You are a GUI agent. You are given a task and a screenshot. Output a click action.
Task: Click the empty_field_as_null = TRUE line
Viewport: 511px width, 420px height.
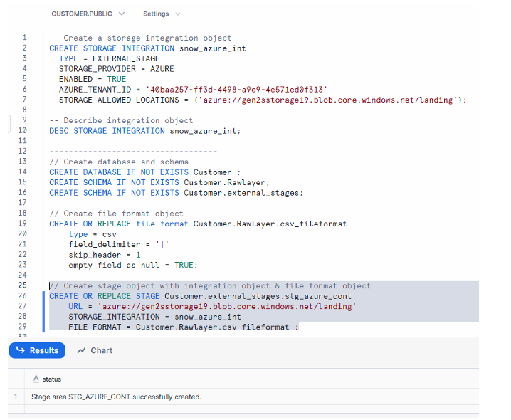tap(132, 265)
